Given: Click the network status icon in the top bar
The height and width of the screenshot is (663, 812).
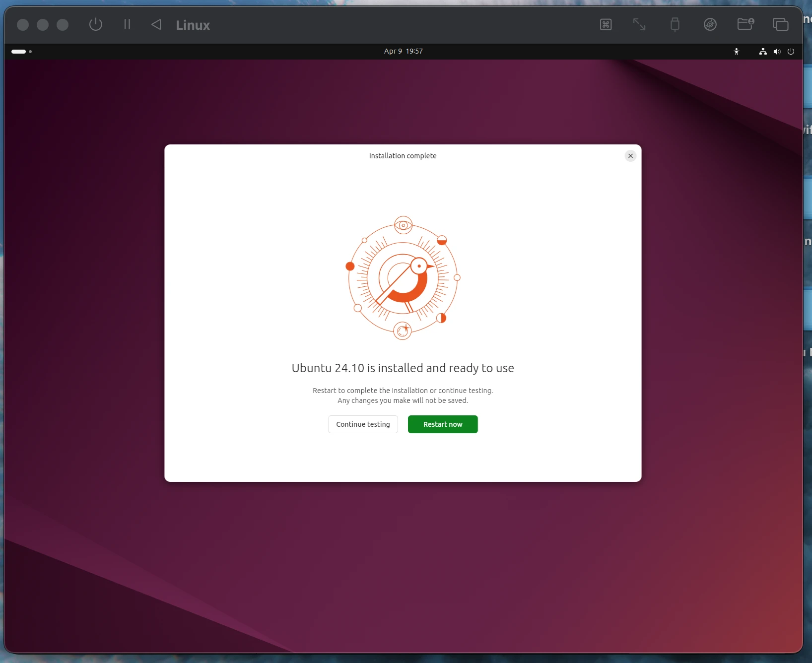Looking at the screenshot, I should coord(763,51).
